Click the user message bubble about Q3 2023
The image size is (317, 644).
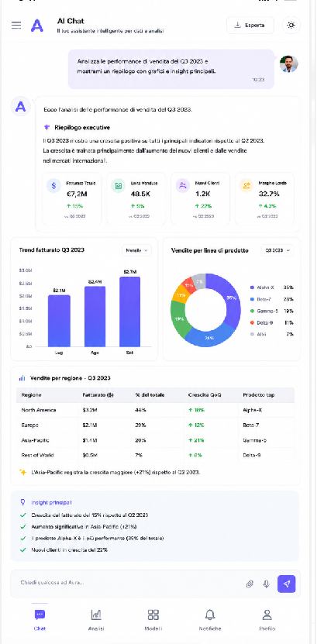(171, 69)
